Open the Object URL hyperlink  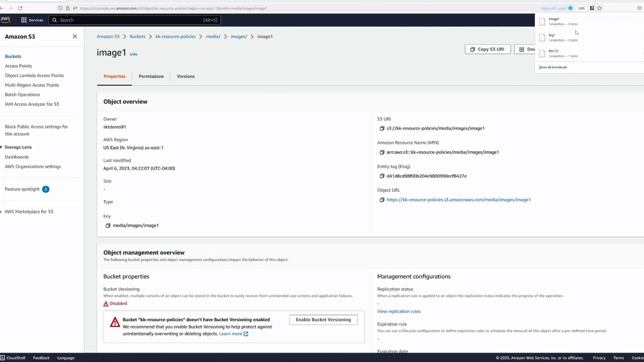(x=459, y=200)
